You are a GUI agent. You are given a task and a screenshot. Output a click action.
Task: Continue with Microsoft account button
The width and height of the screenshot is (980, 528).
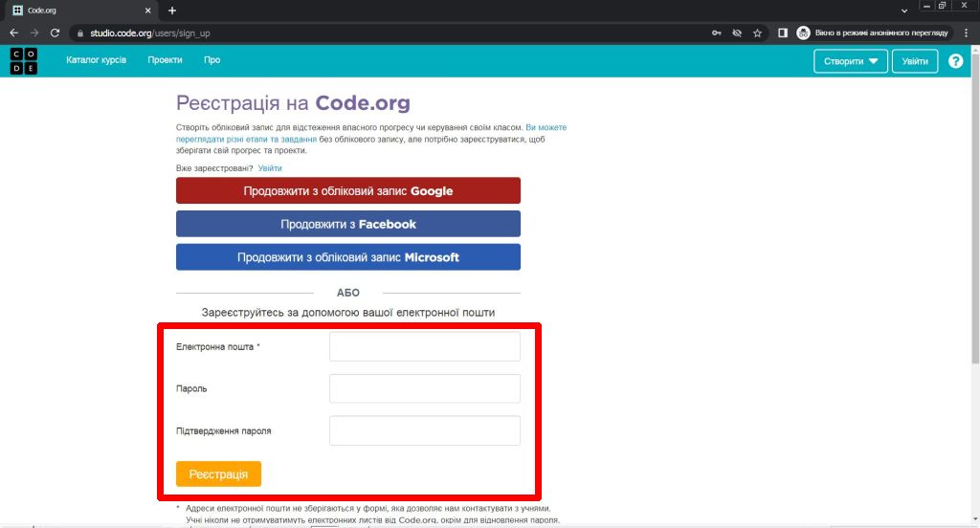point(348,256)
